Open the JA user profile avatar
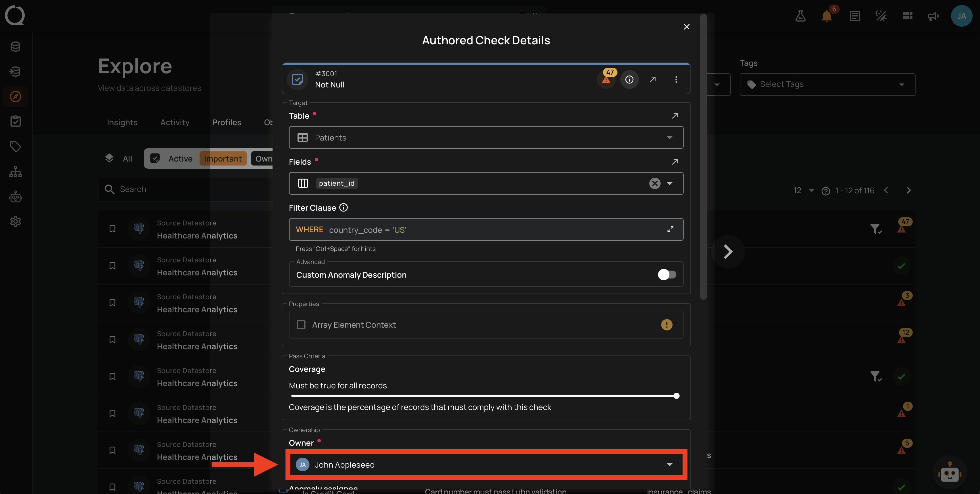The width and height of the screenshot is (980, 494). pyautogui.click(x=961, y=16)
